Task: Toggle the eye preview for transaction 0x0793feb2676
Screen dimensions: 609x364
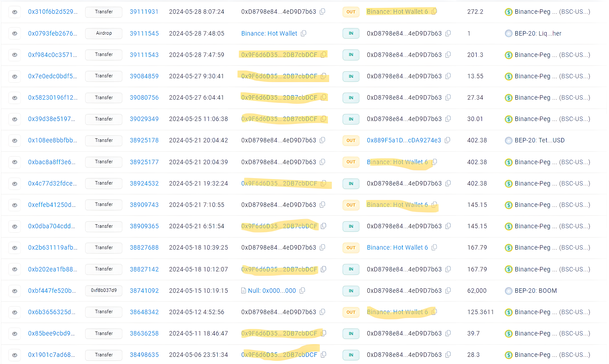Action: tap(15, 33)
